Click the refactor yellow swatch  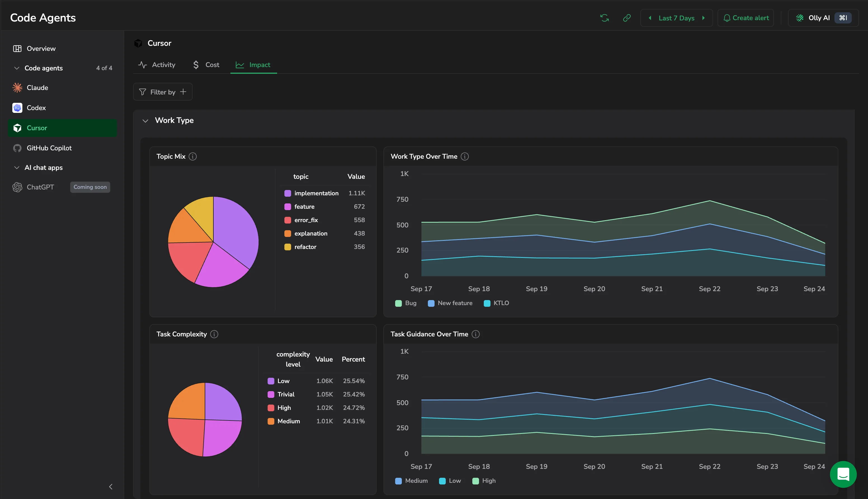click(287, 247)
